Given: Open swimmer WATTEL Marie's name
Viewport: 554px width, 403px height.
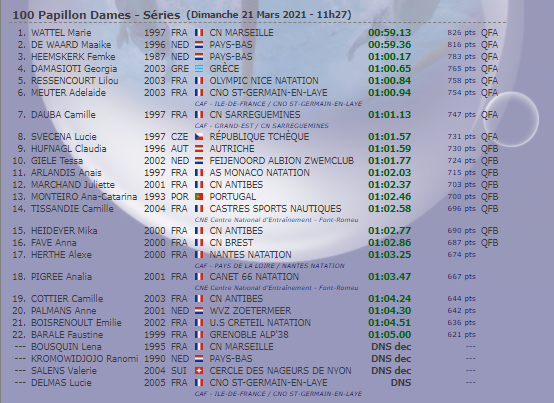Looking at the screenshot, I should [61, 33].
